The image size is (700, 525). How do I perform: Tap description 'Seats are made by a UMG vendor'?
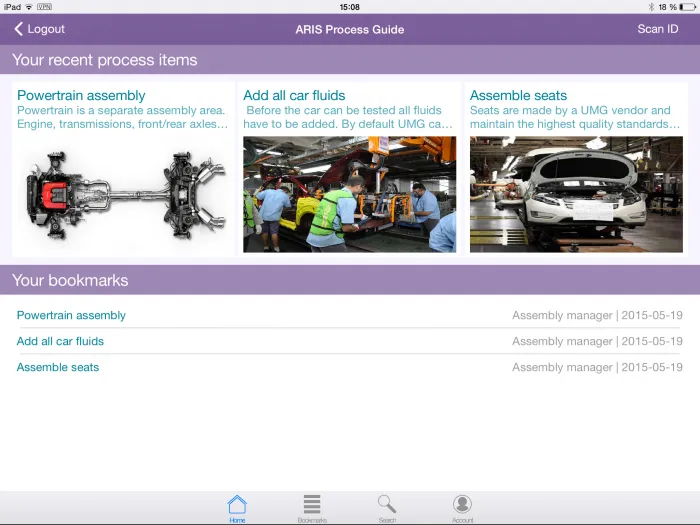pos(575,117)
